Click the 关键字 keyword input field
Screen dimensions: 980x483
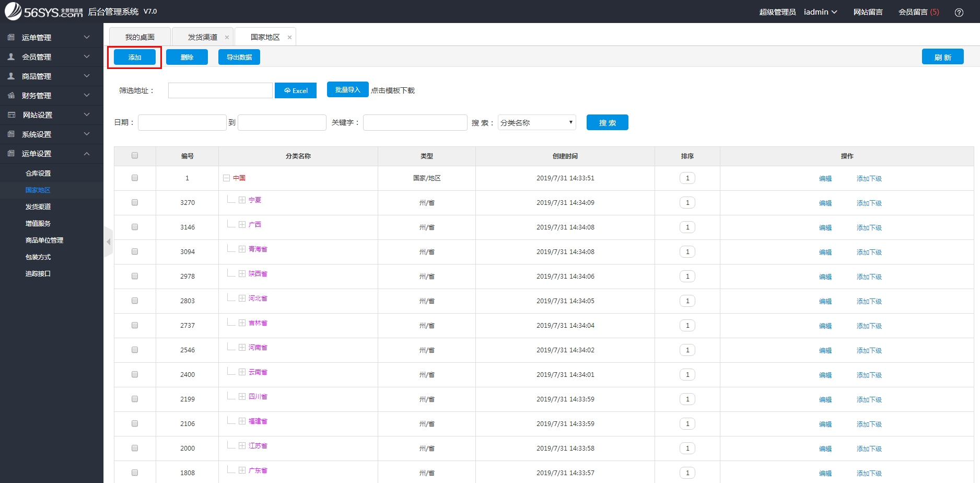[415, 122]
